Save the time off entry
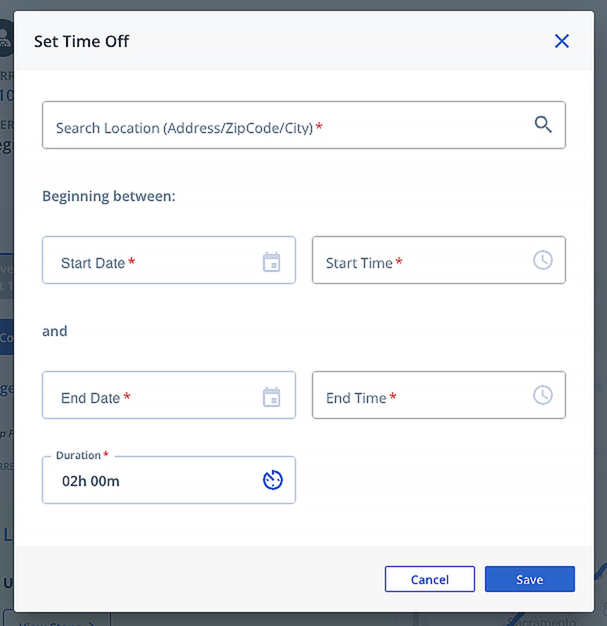Screen dimensions: 607x626 point(530,579)
